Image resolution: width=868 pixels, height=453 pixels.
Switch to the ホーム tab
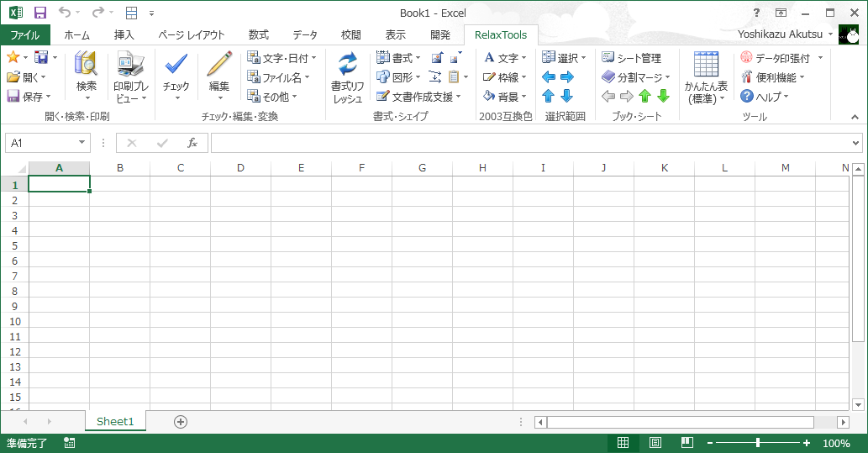77,35
